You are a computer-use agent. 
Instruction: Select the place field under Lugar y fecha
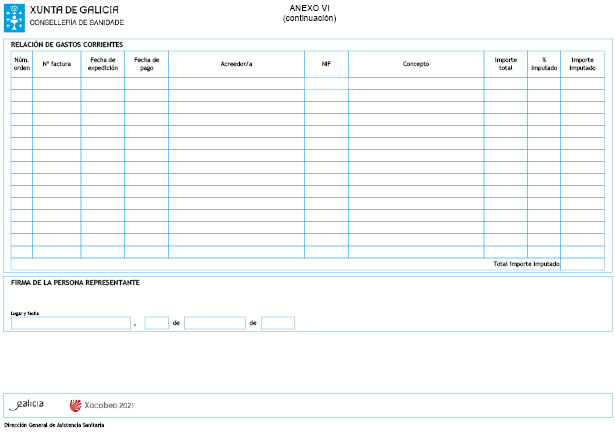pyautogui.click(x=70, y=323)
